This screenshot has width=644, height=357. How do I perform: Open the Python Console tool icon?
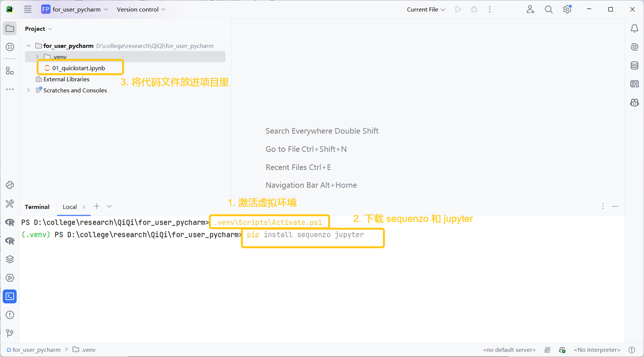[10, 185]
